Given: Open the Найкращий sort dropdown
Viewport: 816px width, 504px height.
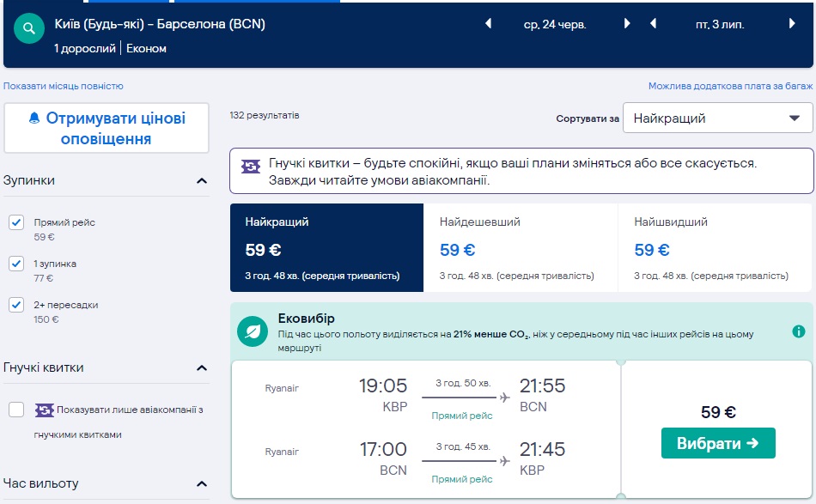Looking at the screenshot, I should coord(717,118).
